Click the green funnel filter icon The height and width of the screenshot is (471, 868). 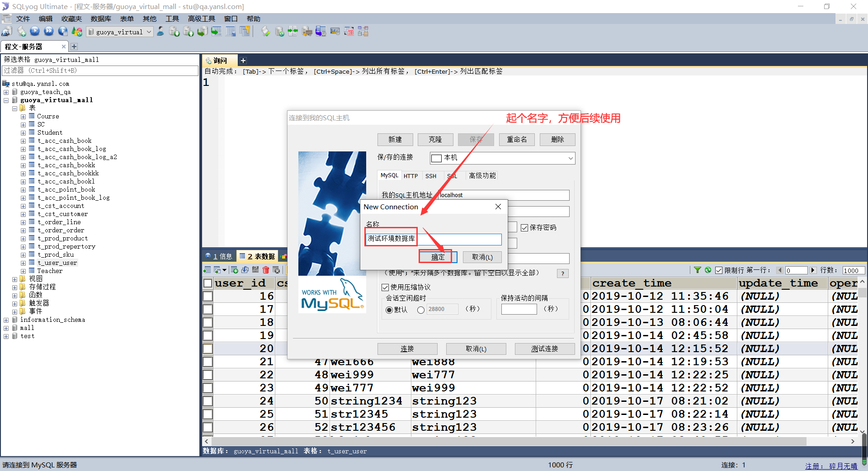(698, 270)
